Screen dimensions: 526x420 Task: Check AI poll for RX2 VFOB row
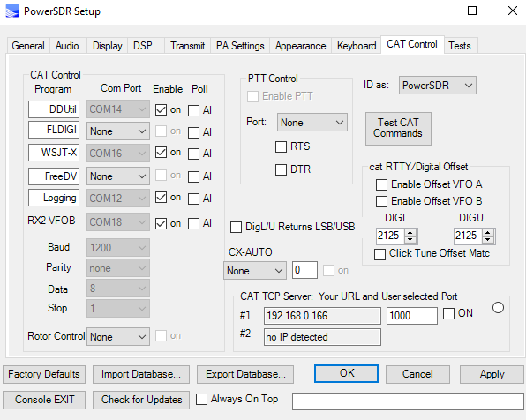pos(193,223)
